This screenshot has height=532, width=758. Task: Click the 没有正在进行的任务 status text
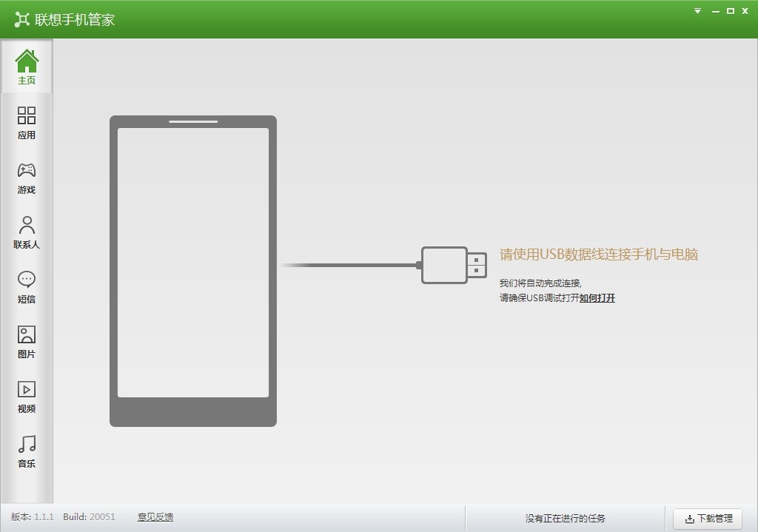(x=565, y=519)
